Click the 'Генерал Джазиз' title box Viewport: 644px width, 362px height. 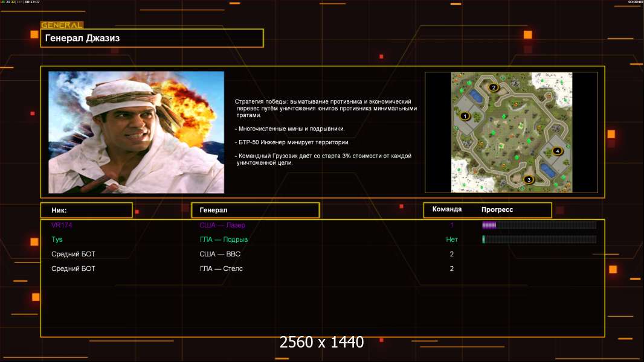152,38
